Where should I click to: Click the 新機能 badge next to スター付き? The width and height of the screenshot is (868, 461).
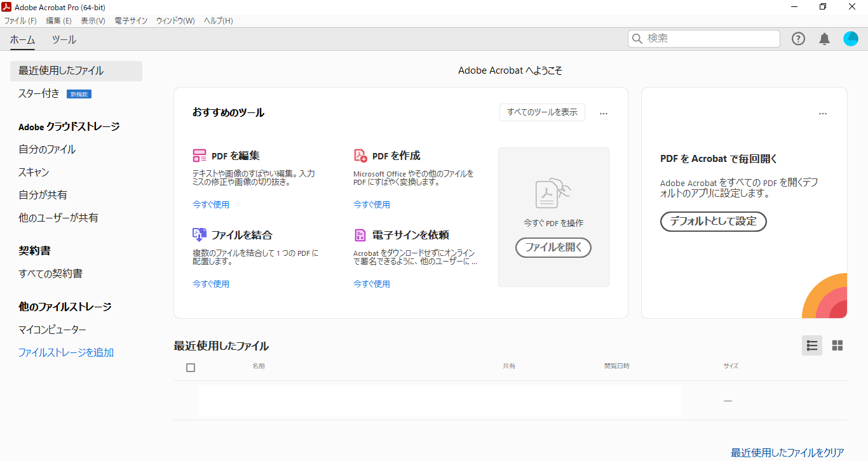pos(79,94)
